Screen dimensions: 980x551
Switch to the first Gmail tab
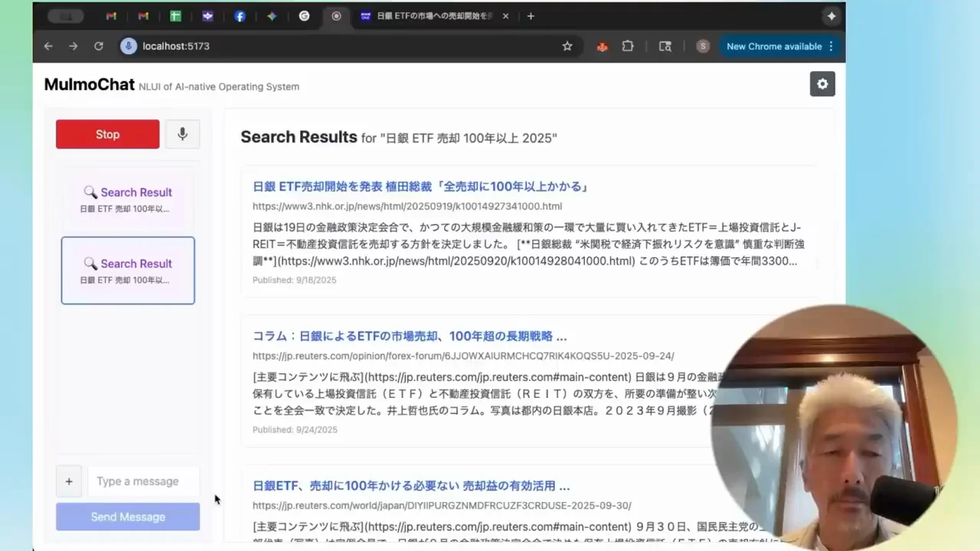[x=111, y=16]
